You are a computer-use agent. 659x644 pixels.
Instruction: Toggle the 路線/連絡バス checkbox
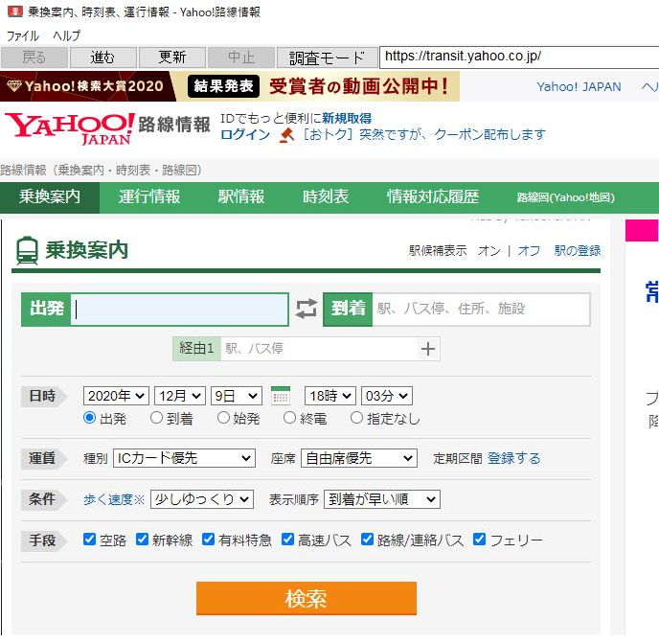pos(367,540)
